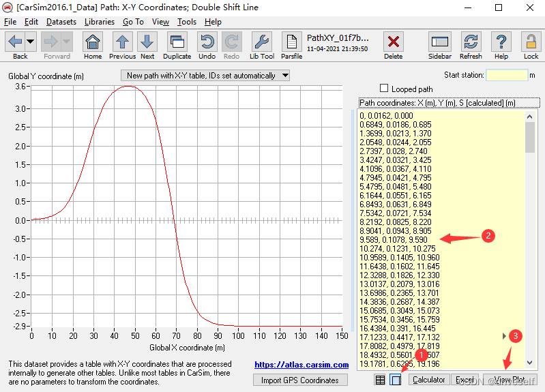Click coordinates scrollbar up arrow

pos(530,117)
